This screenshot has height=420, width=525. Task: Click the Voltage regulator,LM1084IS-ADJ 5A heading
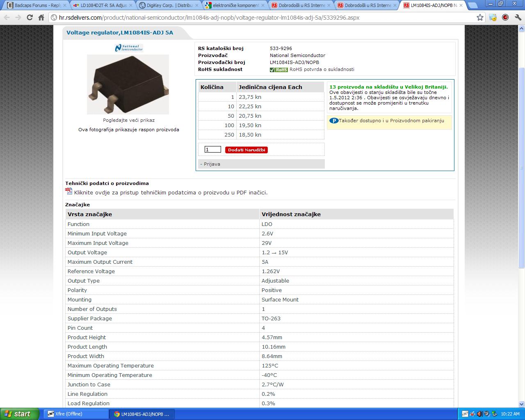120,32
